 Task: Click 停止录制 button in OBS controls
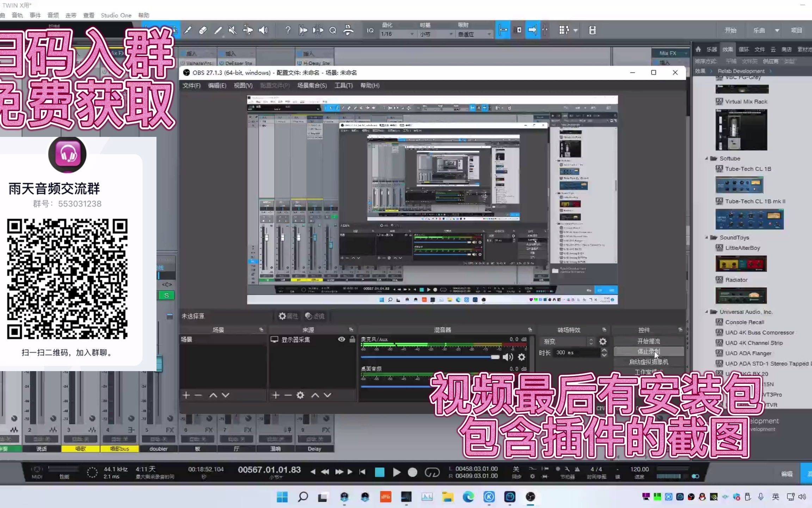pyautogui.click(x=649, y=351)
